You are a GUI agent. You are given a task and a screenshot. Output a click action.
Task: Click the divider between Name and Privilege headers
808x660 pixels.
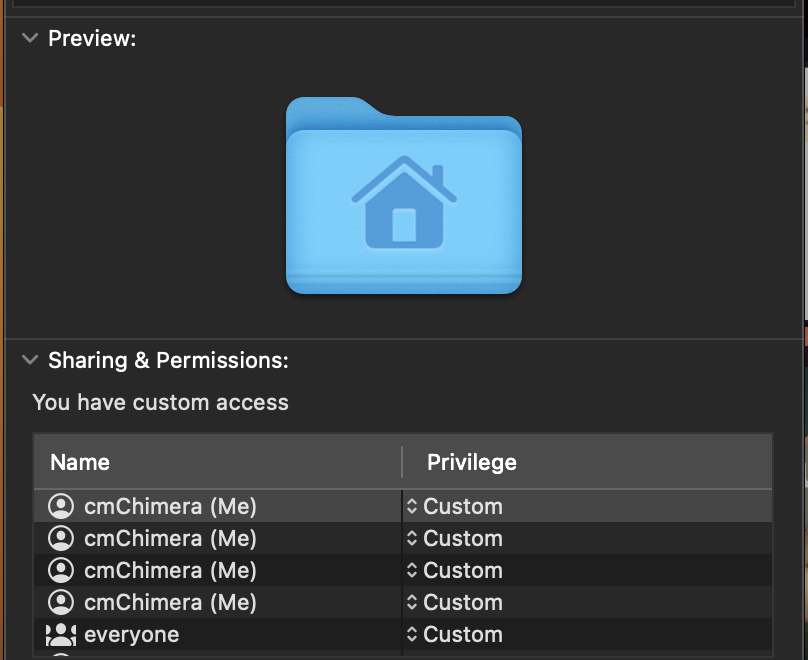coord(402,462)
